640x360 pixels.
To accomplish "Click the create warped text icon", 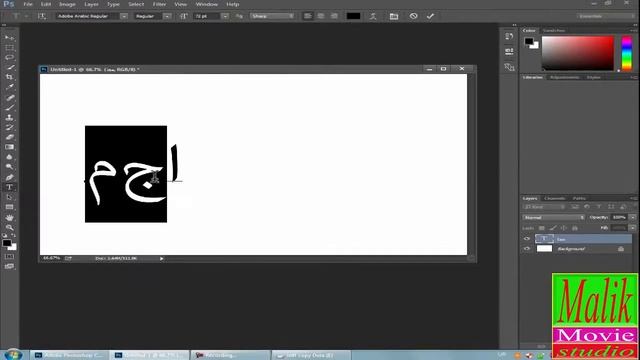I will 373,16.
